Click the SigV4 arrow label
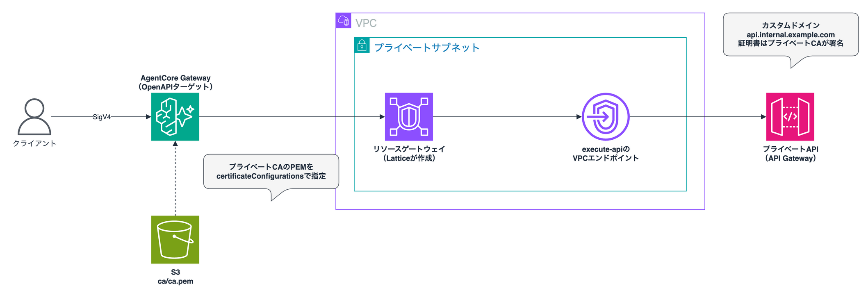This screenshot has width=868, height=295. click(x=102, y=117)
